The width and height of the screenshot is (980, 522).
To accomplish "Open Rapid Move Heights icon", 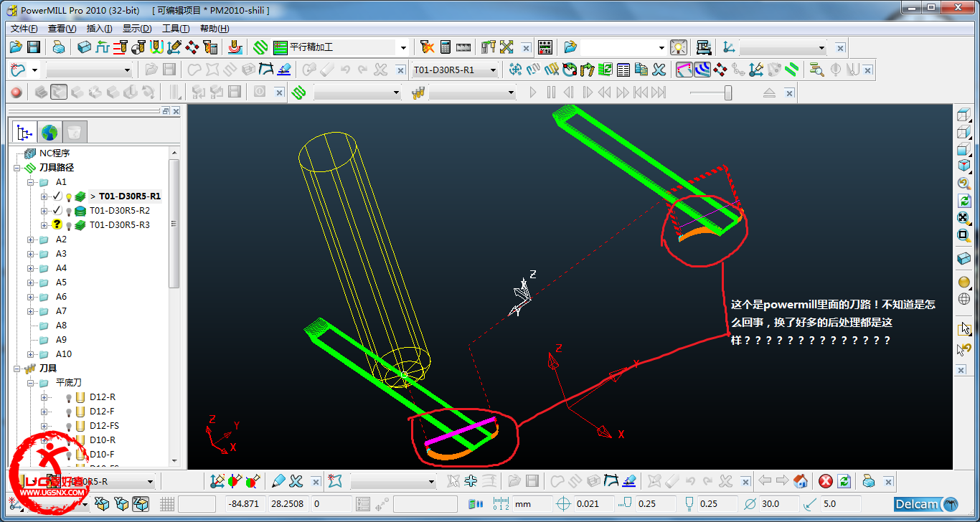I will [121, 47].
